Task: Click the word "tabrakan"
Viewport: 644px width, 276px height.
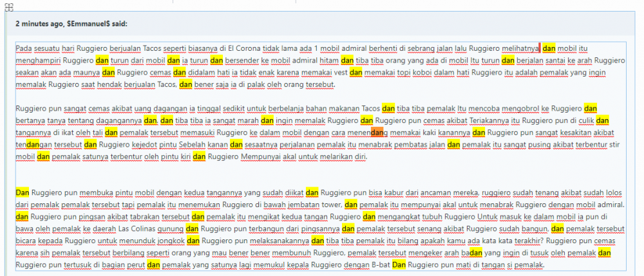Action: [x=144, y=216]
